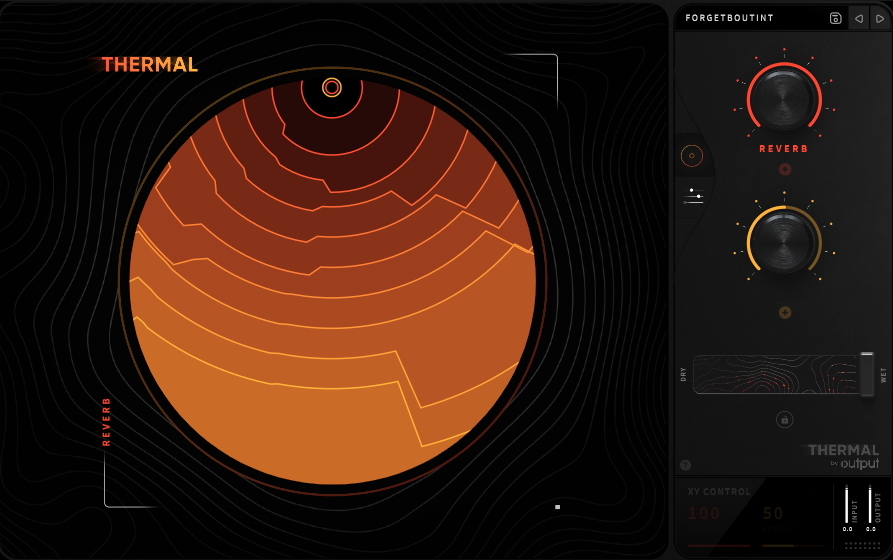Click the XY puck at circle top
This screenshot has height=560, width=893.
click(332, 88)
